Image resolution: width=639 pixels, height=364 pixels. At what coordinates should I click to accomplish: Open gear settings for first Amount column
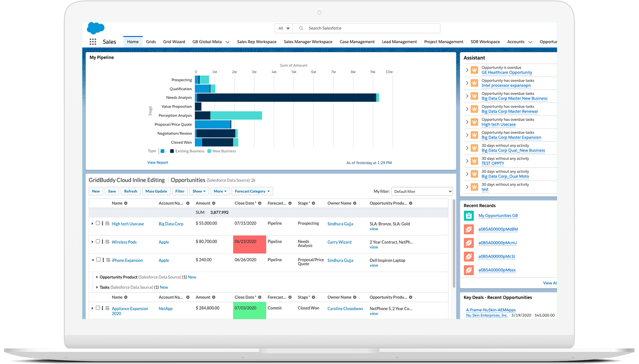pos(214,203)
